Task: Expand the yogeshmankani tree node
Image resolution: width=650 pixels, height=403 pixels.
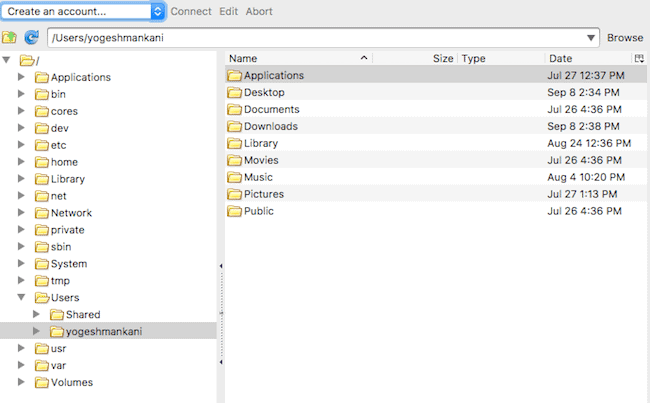Action: click(x=36, y=331)
